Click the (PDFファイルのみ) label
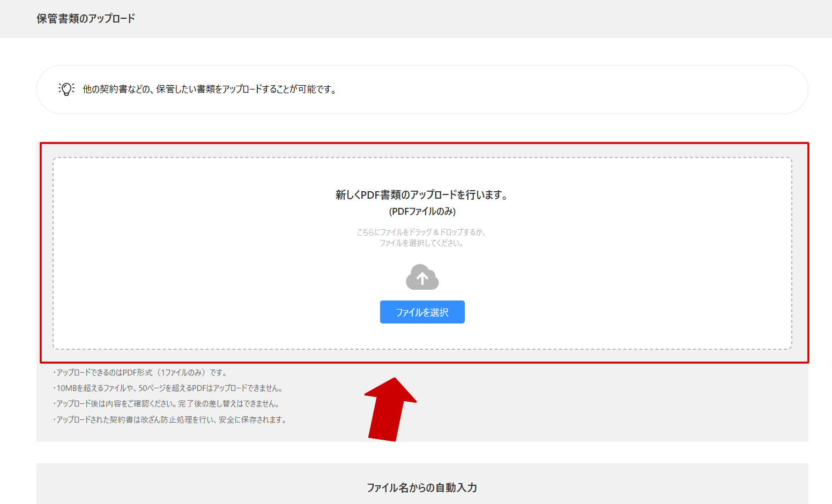Viewport: 832px width, 504px height. pos(422,211)
